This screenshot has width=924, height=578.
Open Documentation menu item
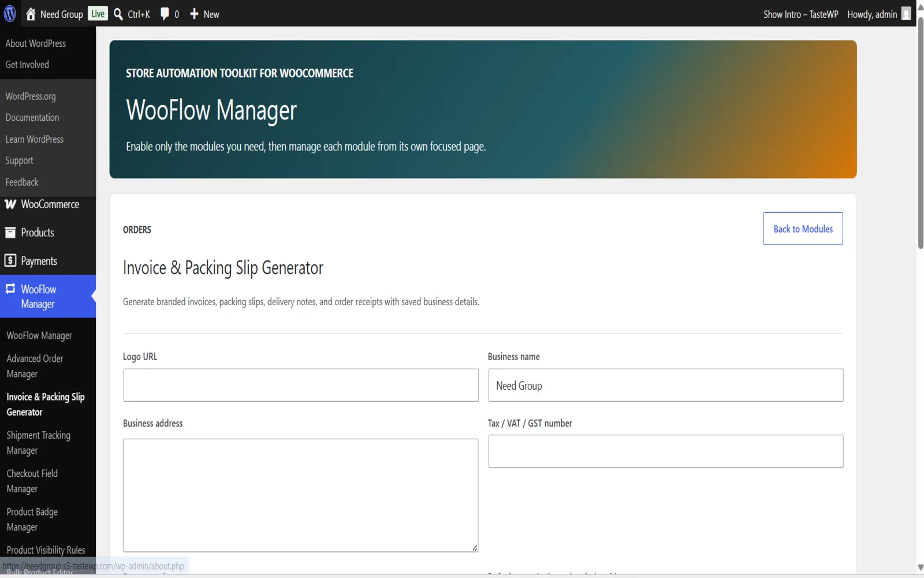point(32,117)
